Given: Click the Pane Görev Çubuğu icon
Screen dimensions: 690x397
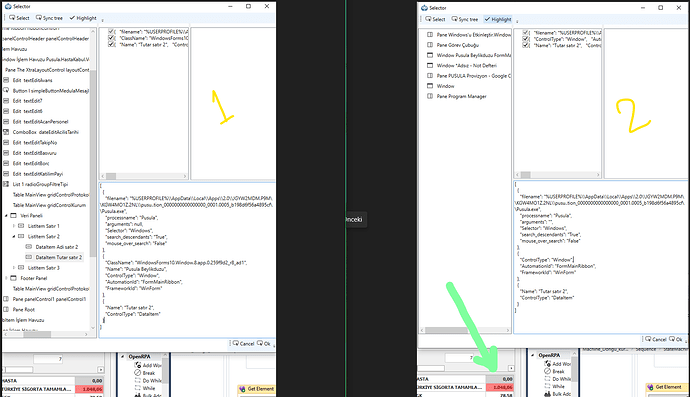Looking at the screenshot, I should pyautogui.click(x=430, y=45).
